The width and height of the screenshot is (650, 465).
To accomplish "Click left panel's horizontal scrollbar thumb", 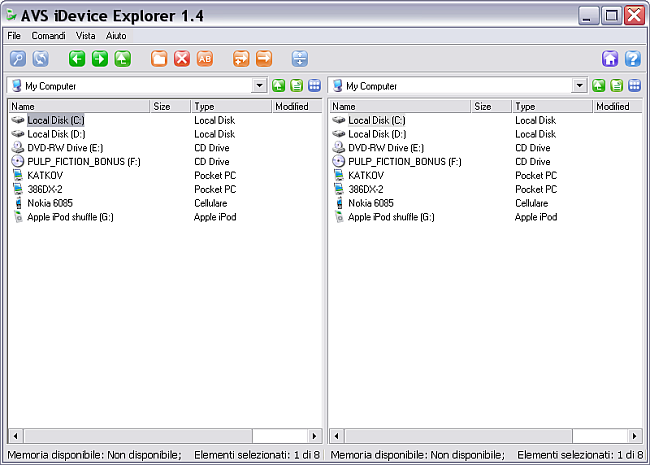I will pyautogui.click(x=138, y=436).
